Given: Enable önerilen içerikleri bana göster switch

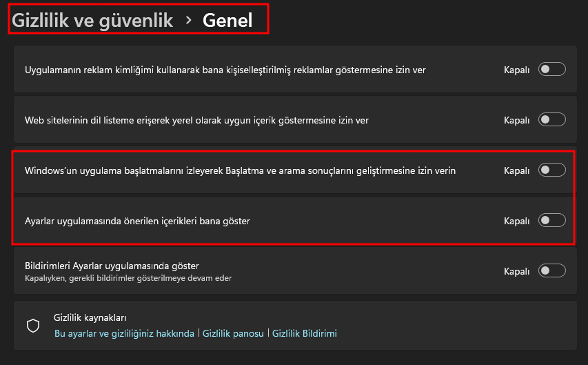Looking at the screenshot, I should pyautogui.click(x=552, y=220).
